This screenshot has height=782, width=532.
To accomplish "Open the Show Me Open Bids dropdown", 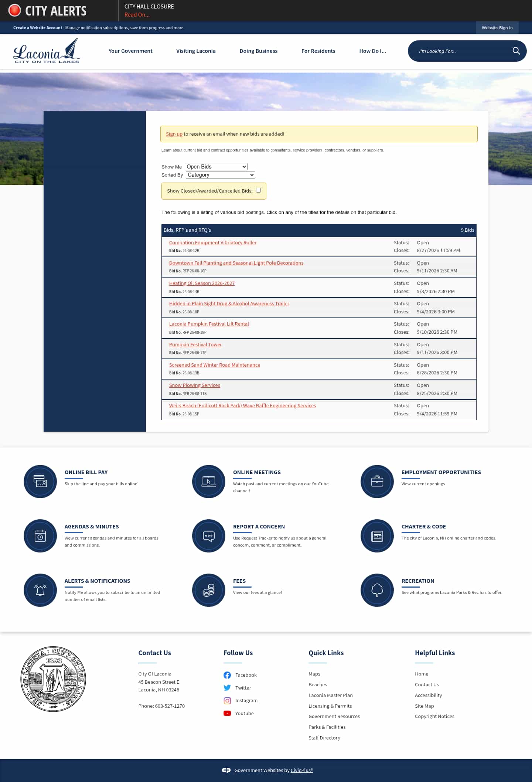I will pos(216,167).
